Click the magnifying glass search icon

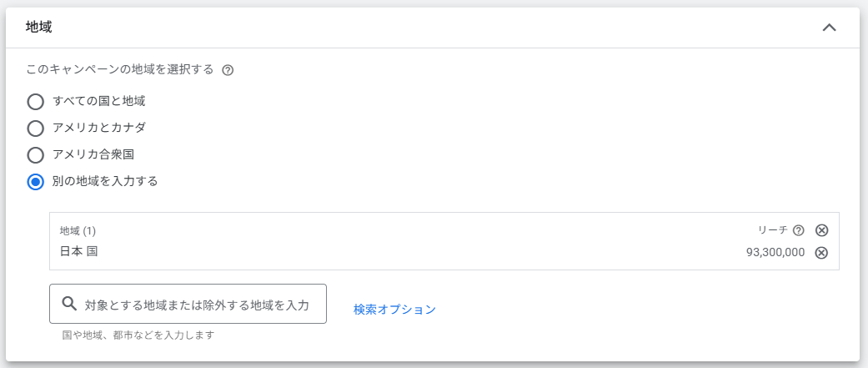pyautogui.click(x=69, y=304)
